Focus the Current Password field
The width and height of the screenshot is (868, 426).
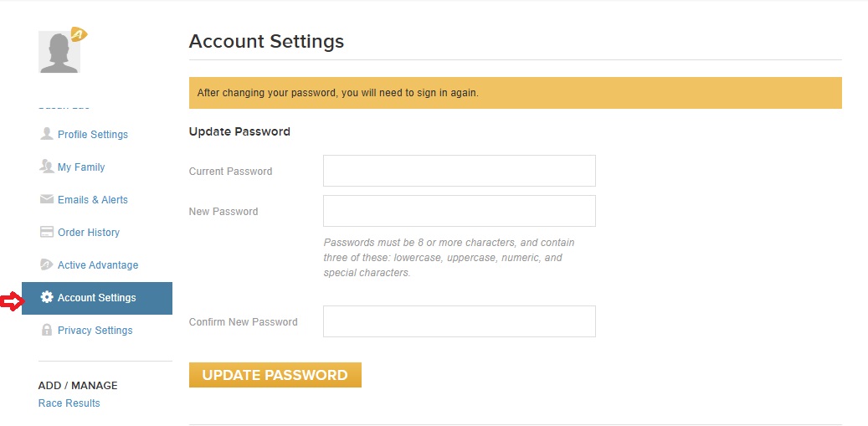(460, 171)
